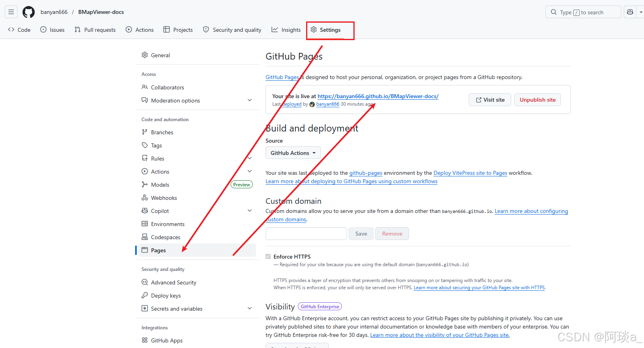
Task: Click the GitHub Enterprise badge
Action: (x=320, y=307)
